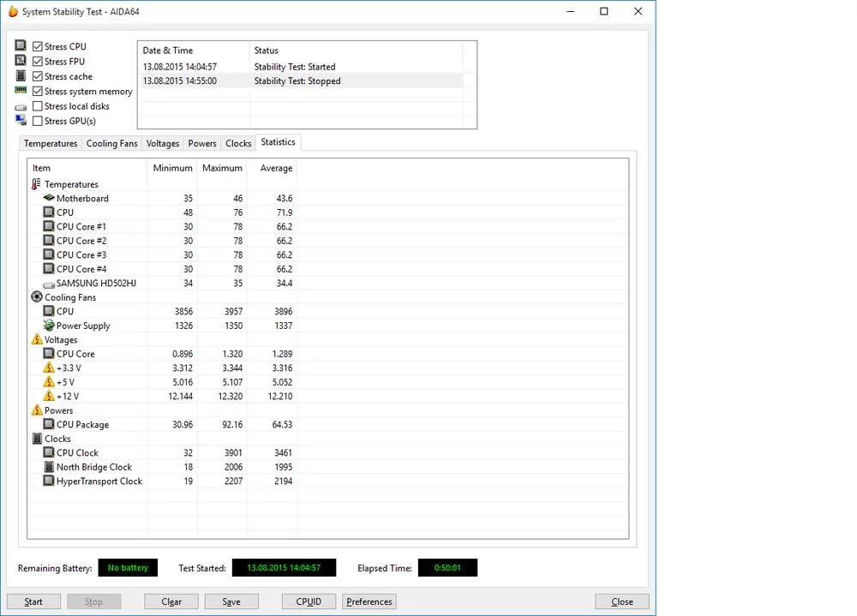The height and width of the screenshot is (616, 857).
Task: Click the fan icon of Cooling Fans group
Action: click(x=37, y=296)
